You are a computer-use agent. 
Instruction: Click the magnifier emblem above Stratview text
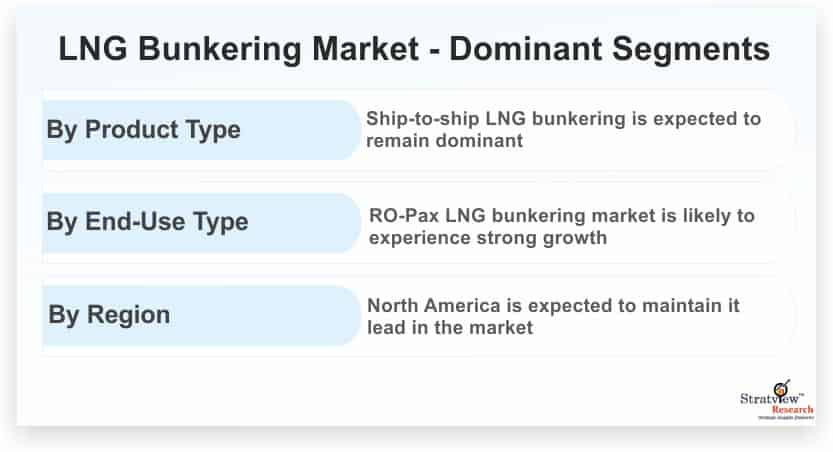click(781, 388)
